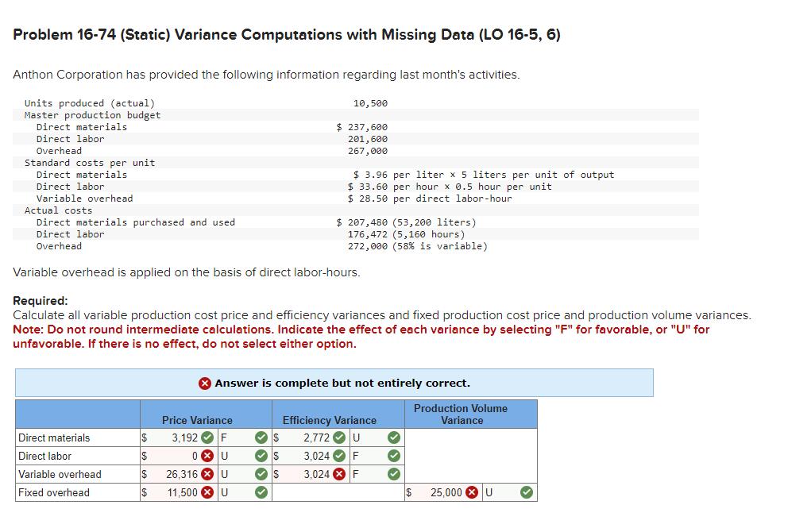The width and height of the screenshot is (788, 532).
Task: Click the red X beside Fixed overhead price variance
Action: (x=207, y=492)
